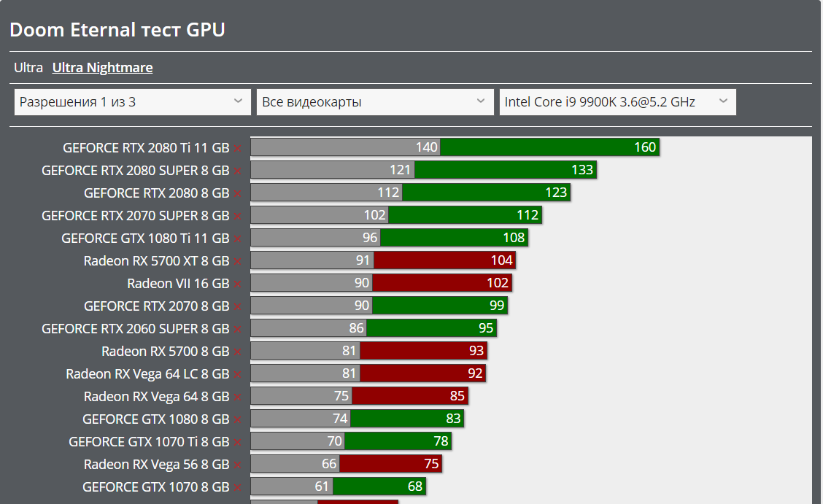Open the Все видеокарты dropdown
This screenshot has width=823, height=504.
click(x=375, y=101)
